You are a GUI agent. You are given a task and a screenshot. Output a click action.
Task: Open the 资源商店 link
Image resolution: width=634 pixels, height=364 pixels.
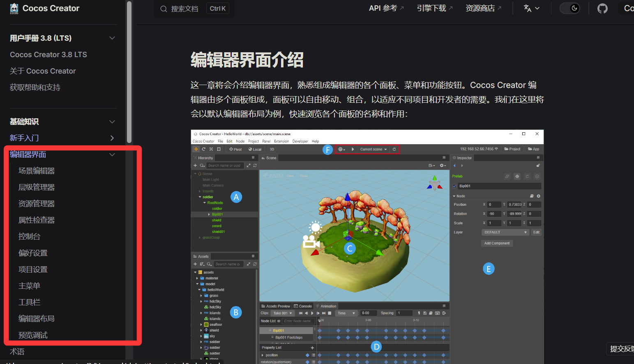click(x=483, y=8)
